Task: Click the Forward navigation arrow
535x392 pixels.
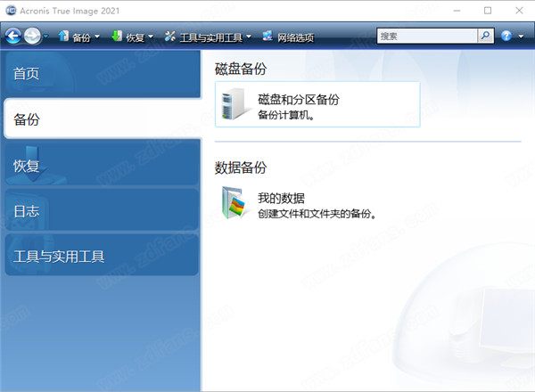Action: tap(32, 36)
